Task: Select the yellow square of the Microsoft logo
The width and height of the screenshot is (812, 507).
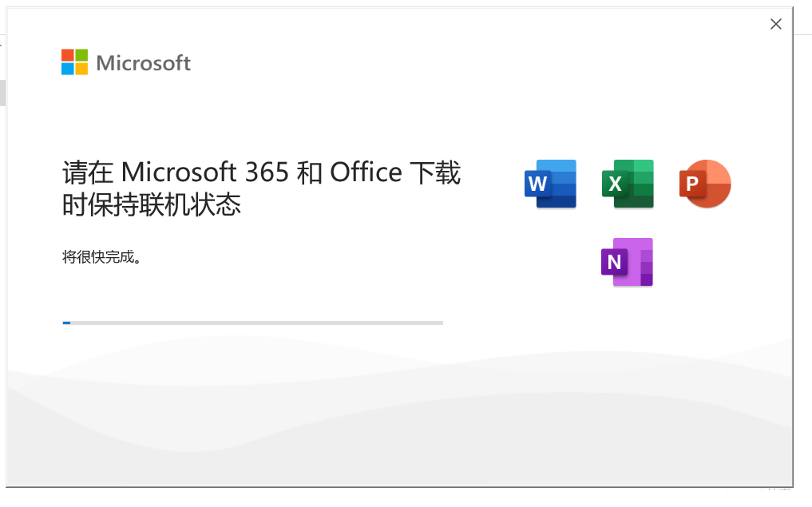Action: tap(81, 69)
